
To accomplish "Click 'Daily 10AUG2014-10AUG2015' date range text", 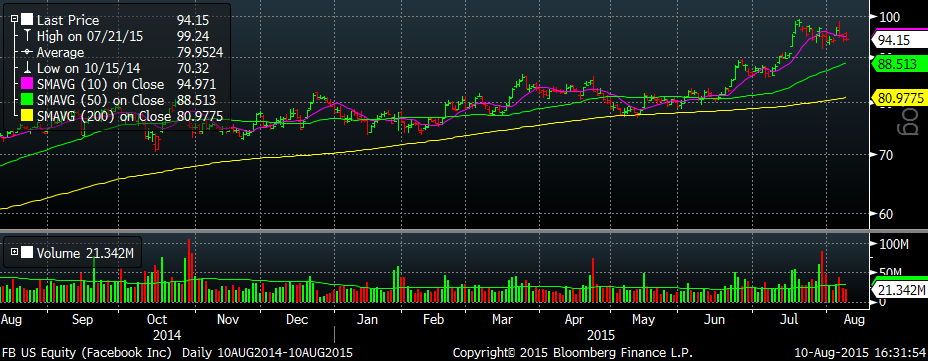I will click(x=267, y=353).
